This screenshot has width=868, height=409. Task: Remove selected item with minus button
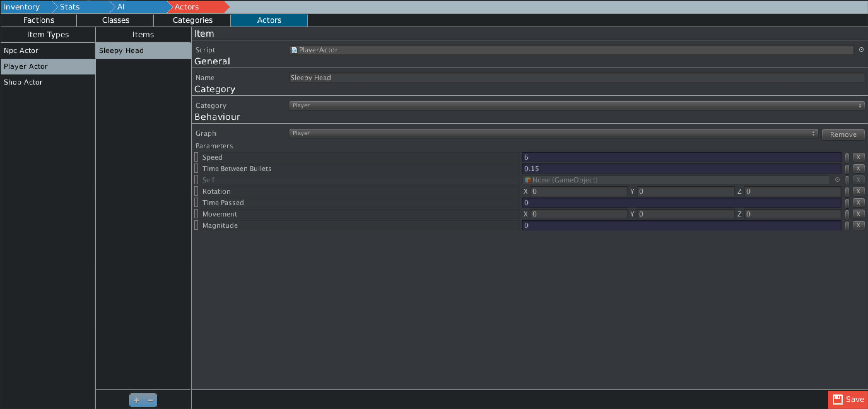pyautogui.click(x=150, y=400)
